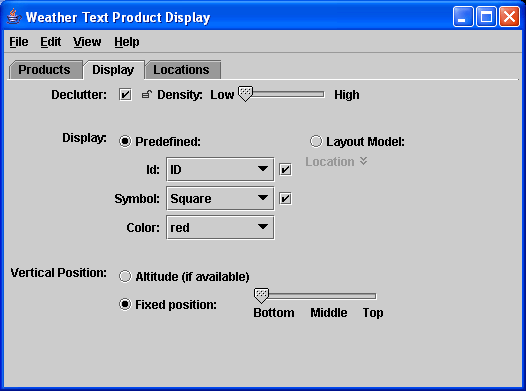This screenshot has width=526, height=391.
Task: Click the Java coffee cup title bar icon
Action: coord(14,17)
